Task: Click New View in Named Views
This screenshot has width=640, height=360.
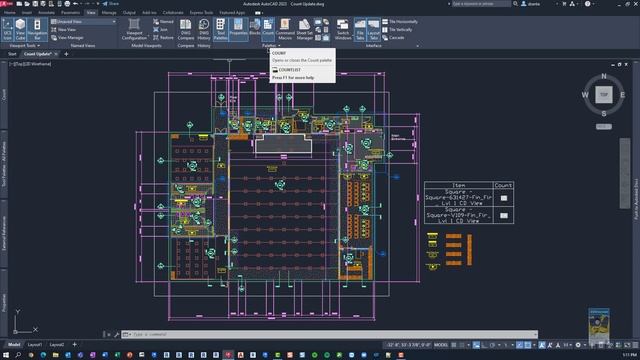Action: pos(64,29)
